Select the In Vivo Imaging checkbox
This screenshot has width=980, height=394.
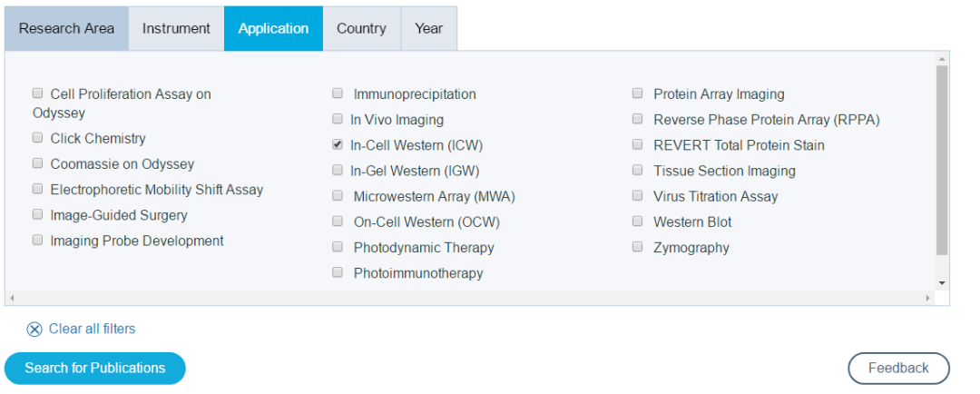tap(338, 119)
